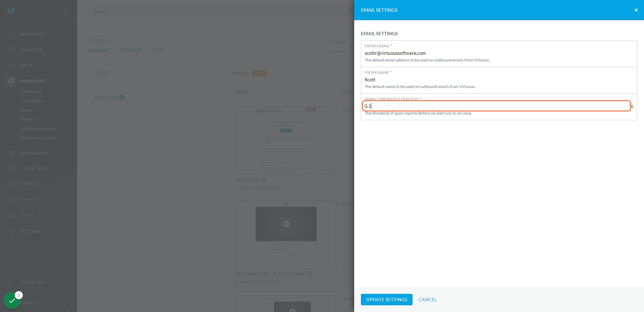Open Letters on Demand submenu item
This screenshot has height=312, width=644.
point(39,129)
